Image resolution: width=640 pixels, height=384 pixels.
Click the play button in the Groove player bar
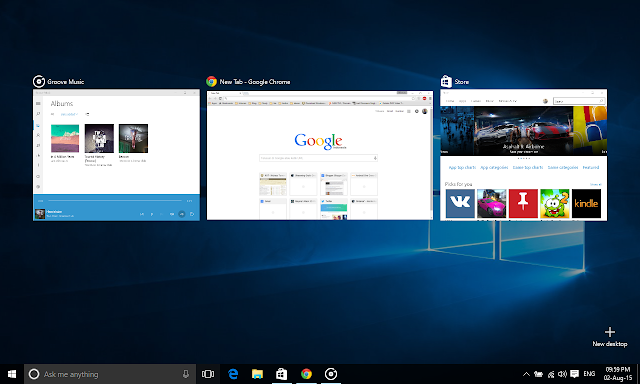click(152, 214)
